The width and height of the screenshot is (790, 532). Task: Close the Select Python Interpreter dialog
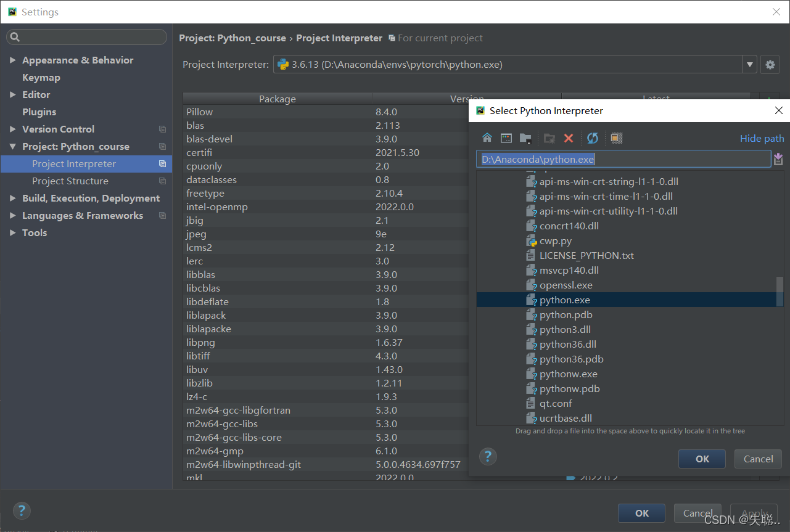coord(779,111)
